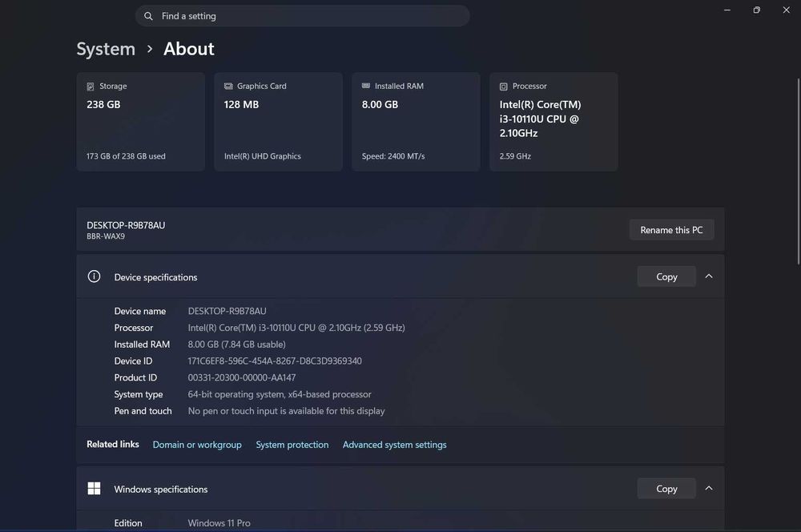Click the search magnifier icon
The width and height of the screenshot is (801, 532).
[x=148, y=16]
